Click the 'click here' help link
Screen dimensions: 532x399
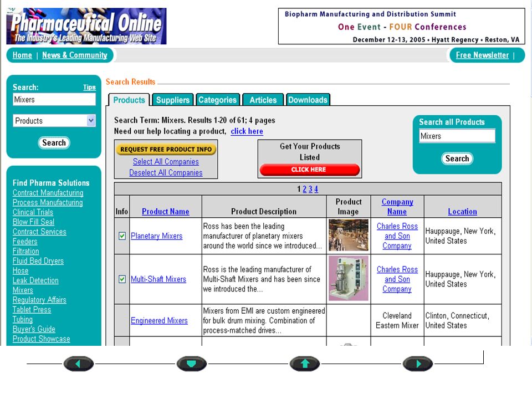[x=247, y=131]
